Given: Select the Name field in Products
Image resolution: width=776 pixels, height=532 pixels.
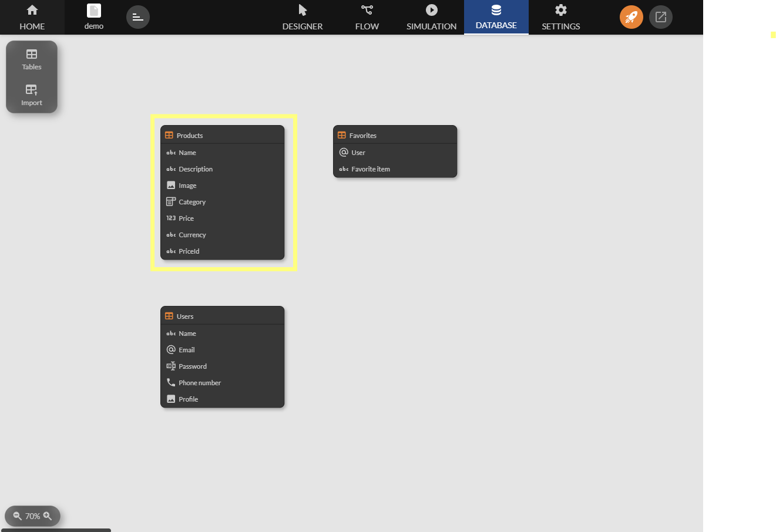Looking at the screenshot, I should click(223, 153).
